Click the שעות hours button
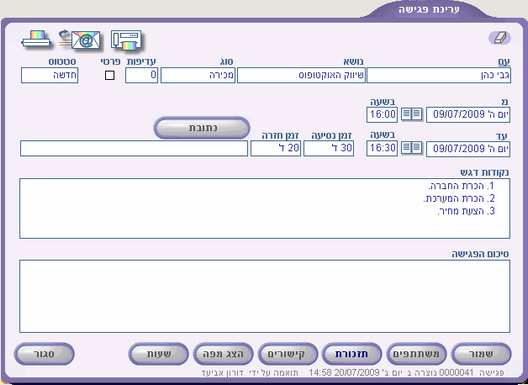 click(158, 354)
